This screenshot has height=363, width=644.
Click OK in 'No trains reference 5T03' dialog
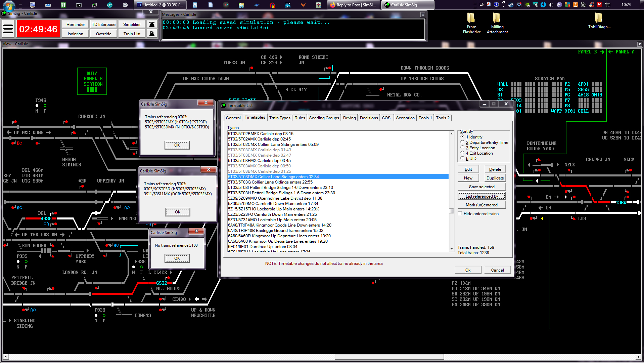[177, 258]
